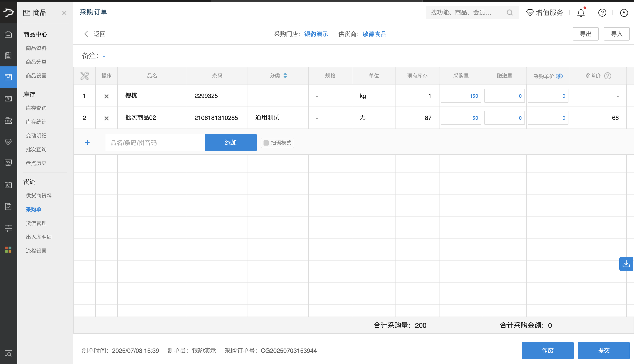Expand the bottom sidebar search-menu icon

point(8,353)
